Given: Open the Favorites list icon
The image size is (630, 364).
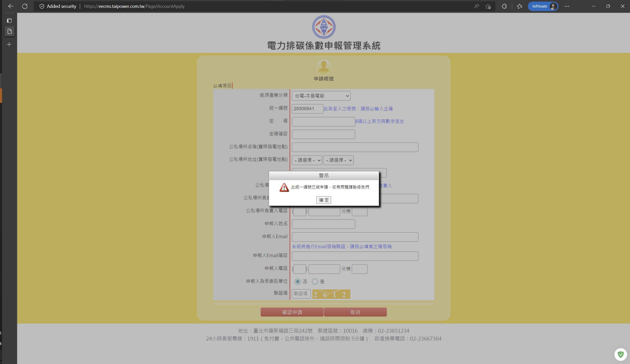Looking at the screenshot, I should (x=520, y=6).
